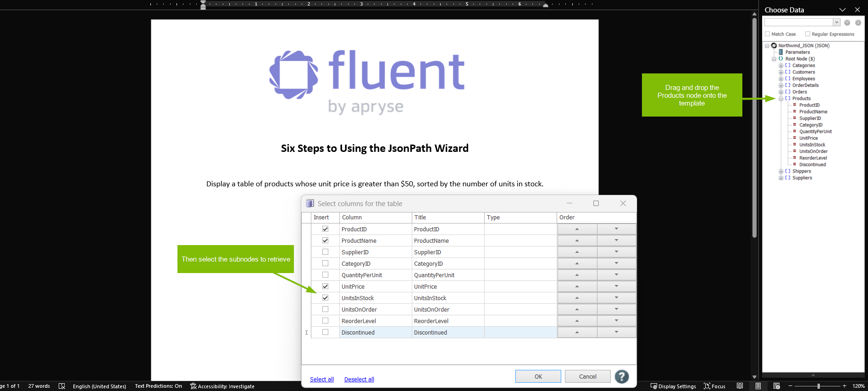
Task: Click the Categories array bracket icon
Action: coord(788,65)
